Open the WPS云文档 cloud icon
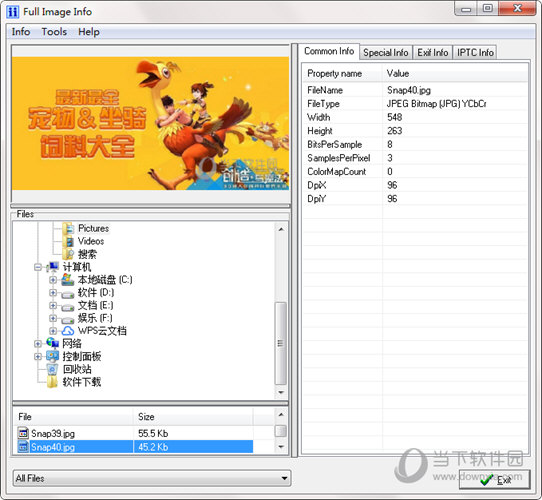This screenshot has width=542, height=500. pos(68,331)
